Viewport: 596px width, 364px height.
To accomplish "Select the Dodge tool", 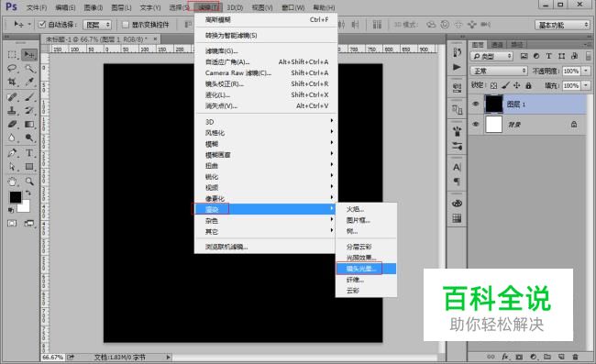I will coord(29,138).
